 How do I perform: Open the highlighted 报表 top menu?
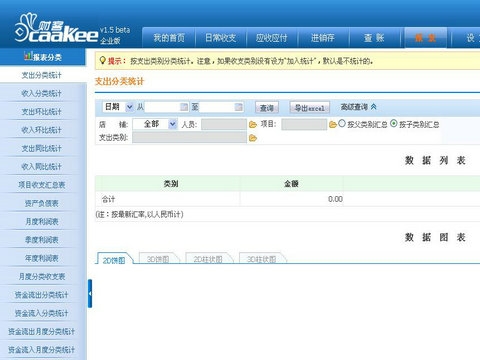point(426,38)
